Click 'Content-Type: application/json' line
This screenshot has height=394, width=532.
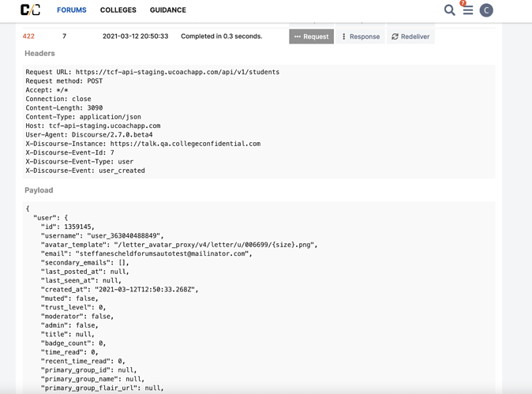83,117
